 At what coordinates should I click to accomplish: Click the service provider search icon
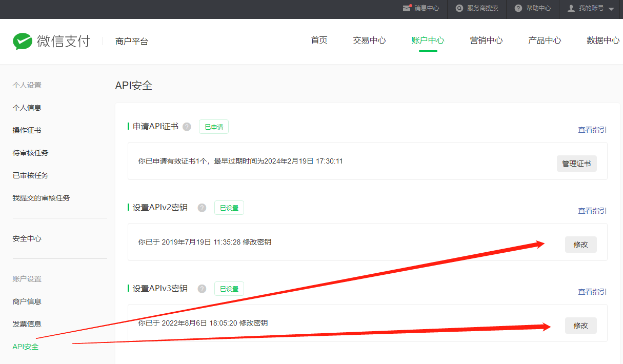[459, 8]
